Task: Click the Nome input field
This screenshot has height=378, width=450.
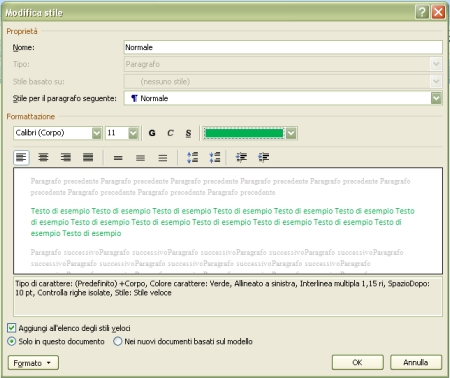Action: (x=283, y=47)
